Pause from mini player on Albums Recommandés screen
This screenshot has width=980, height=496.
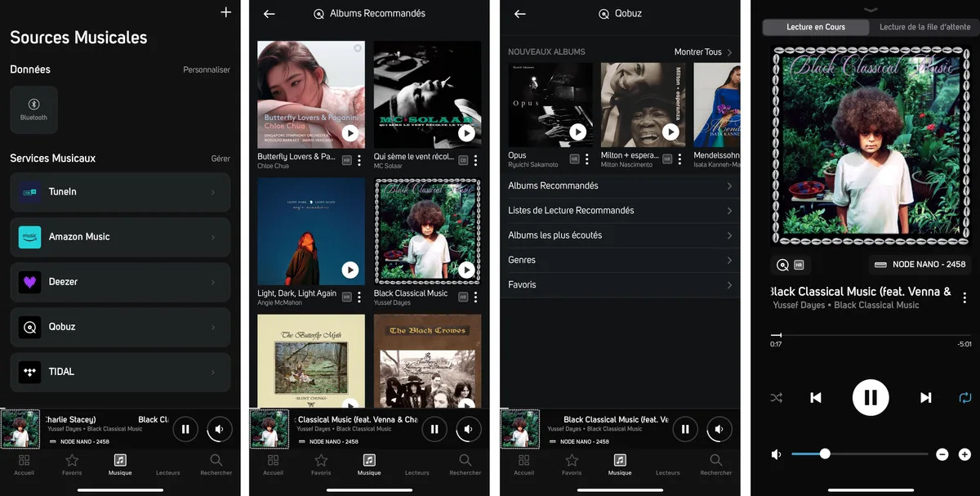click(434, 429)
